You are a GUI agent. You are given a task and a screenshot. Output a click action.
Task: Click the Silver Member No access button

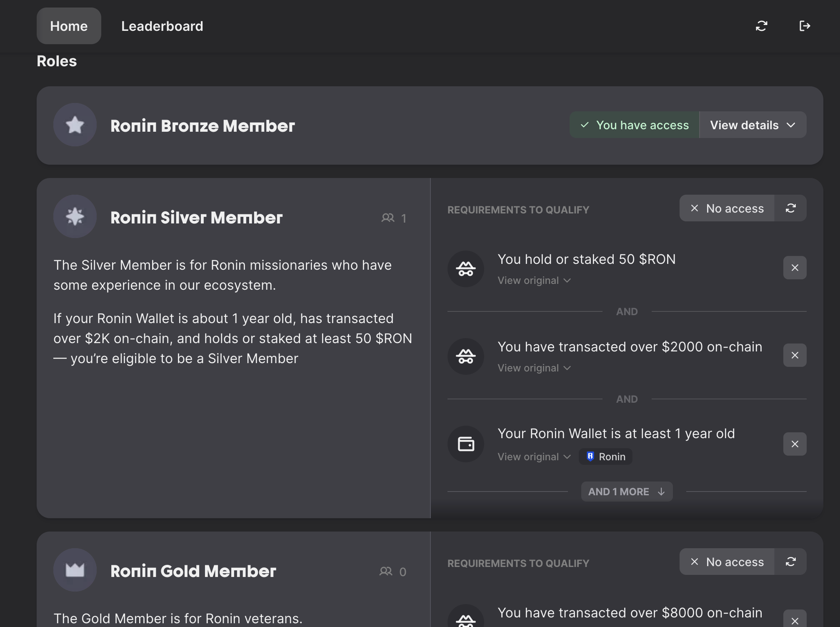click(x=727, y=208)
